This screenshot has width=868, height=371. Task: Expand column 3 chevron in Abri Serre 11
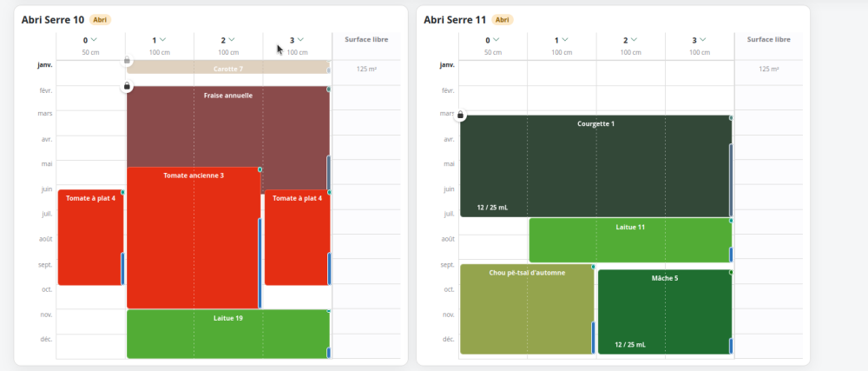coord(702,39)
